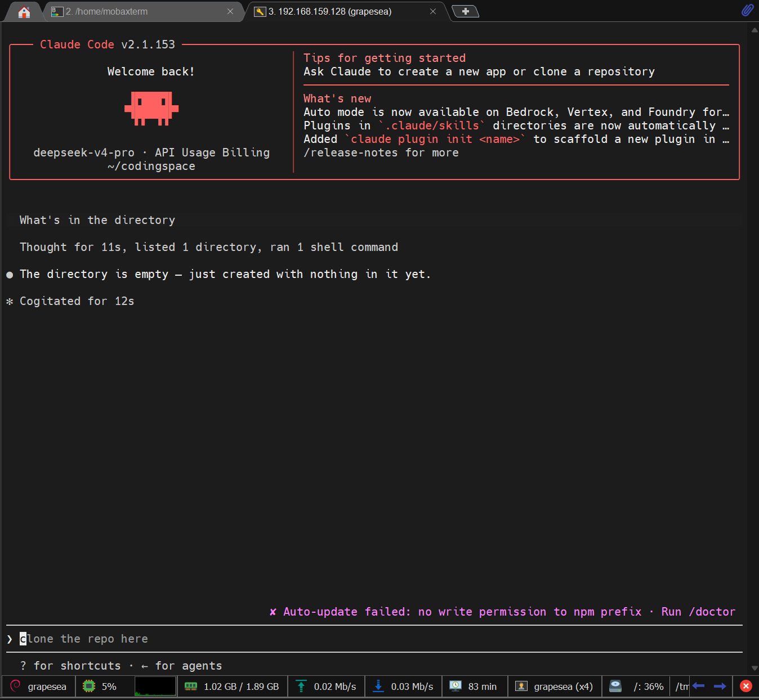Image resolution: width=759 pixels, height=700 pixels.
Task: Open the CPU activity graph thumbnail
Action: pyautogui.click(x=155, y=686)
